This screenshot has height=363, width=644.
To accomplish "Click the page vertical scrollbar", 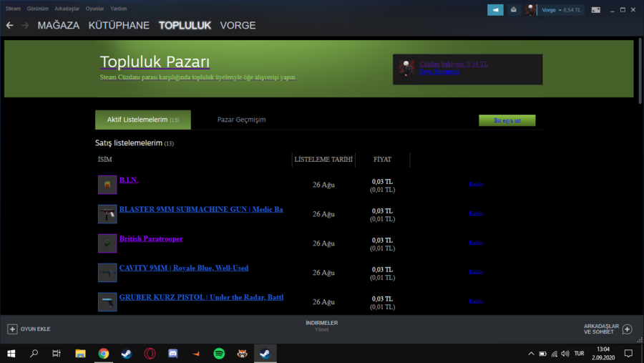I will [640, 71].
